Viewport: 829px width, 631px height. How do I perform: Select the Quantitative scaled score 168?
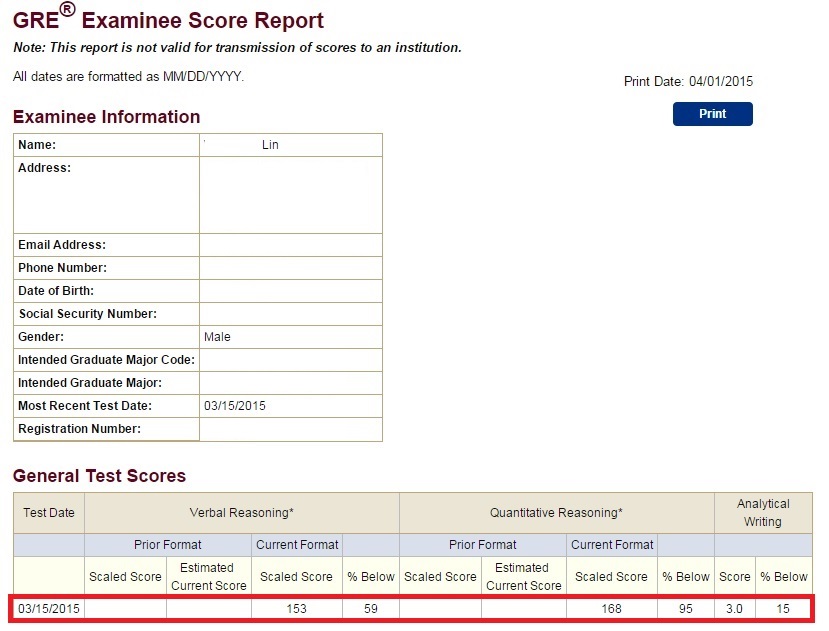pyautogui.click(x=611, y=609)
